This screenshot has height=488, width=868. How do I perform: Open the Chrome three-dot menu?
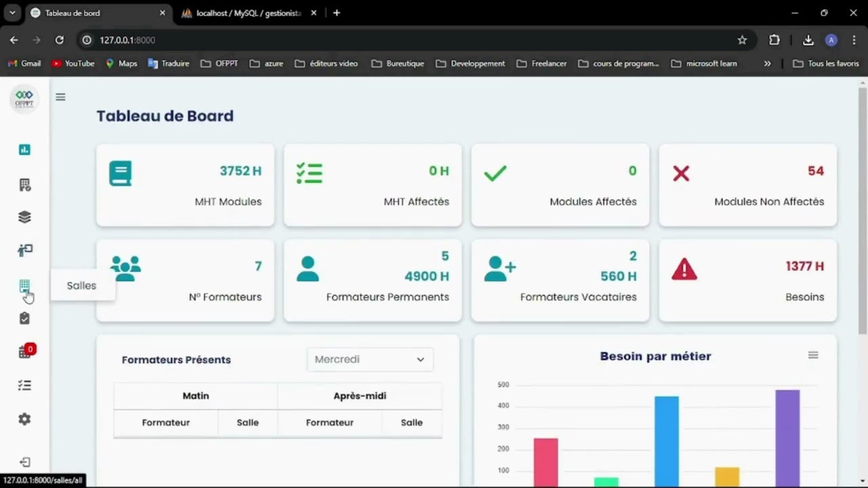(853, 40)
